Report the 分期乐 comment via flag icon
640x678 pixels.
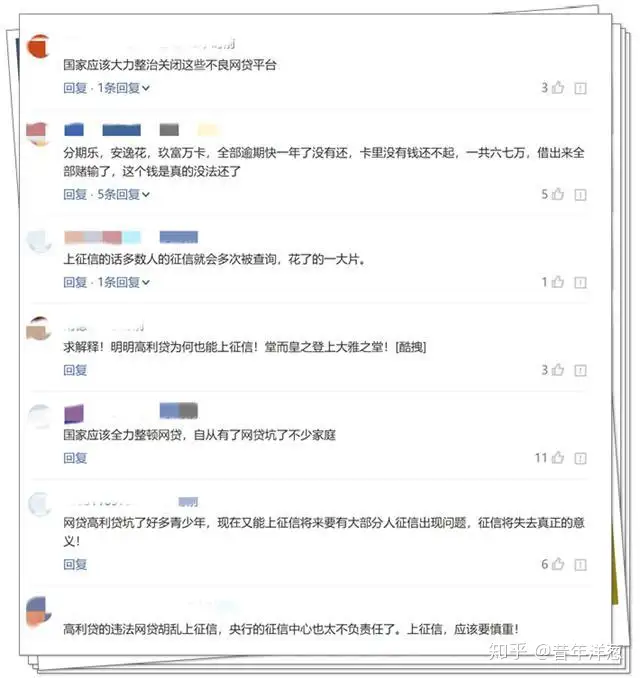point(580,195)
